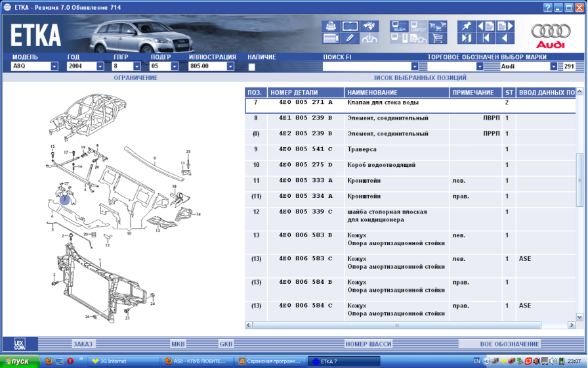Click the ЗАКАЗ button at bottom
Viewport: 588px width, 368px height.
83,344
